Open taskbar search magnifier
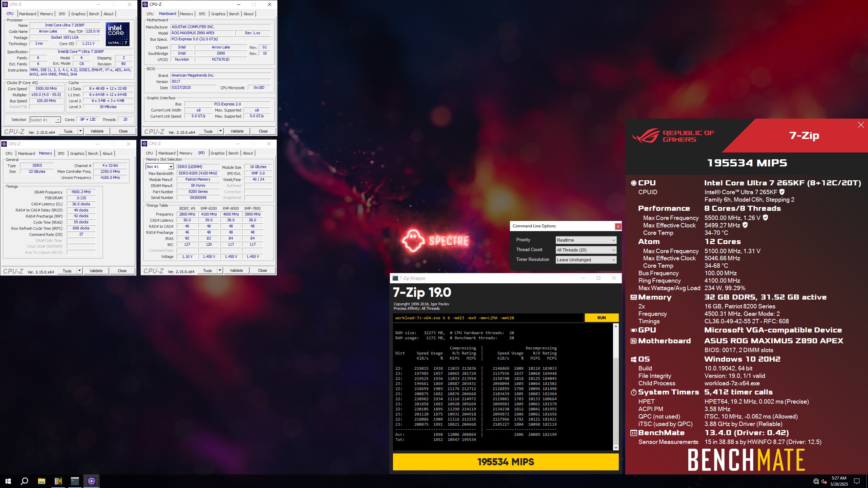 [24, 481]
